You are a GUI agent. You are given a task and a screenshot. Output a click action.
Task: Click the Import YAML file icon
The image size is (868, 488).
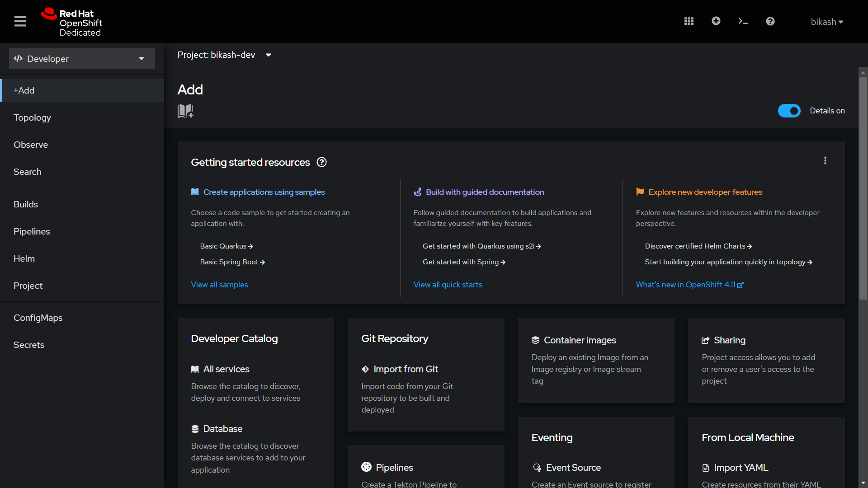[706, 468]
